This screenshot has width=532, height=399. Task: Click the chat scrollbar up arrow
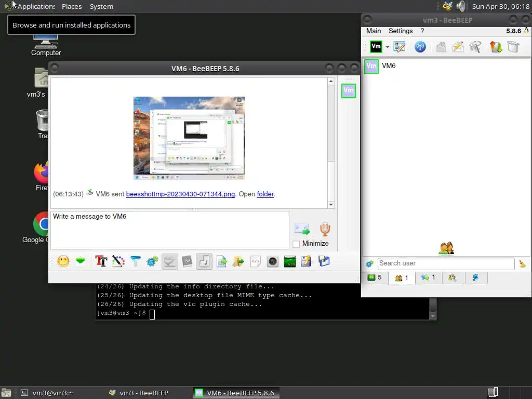click(x=331, y=82)
